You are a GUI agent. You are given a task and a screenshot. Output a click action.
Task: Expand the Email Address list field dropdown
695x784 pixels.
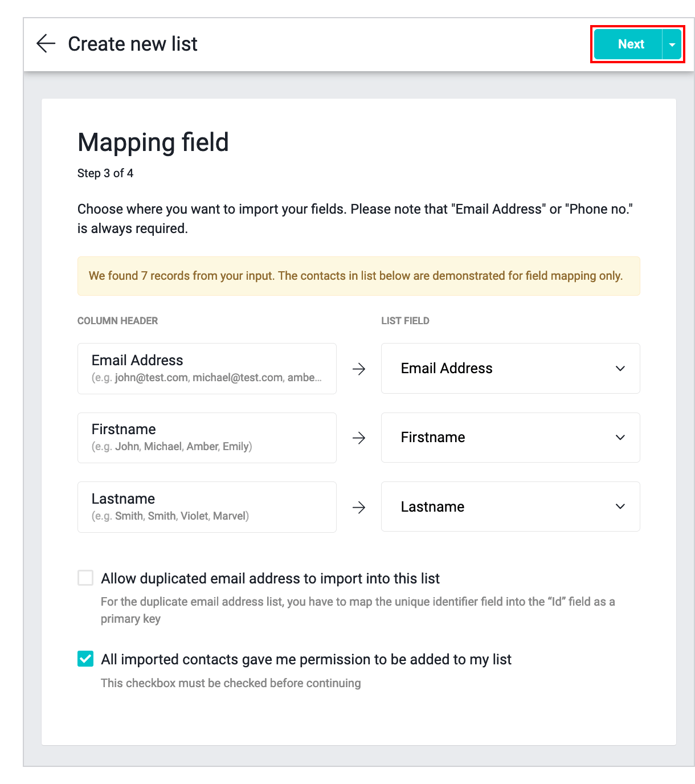coord(510,369)
